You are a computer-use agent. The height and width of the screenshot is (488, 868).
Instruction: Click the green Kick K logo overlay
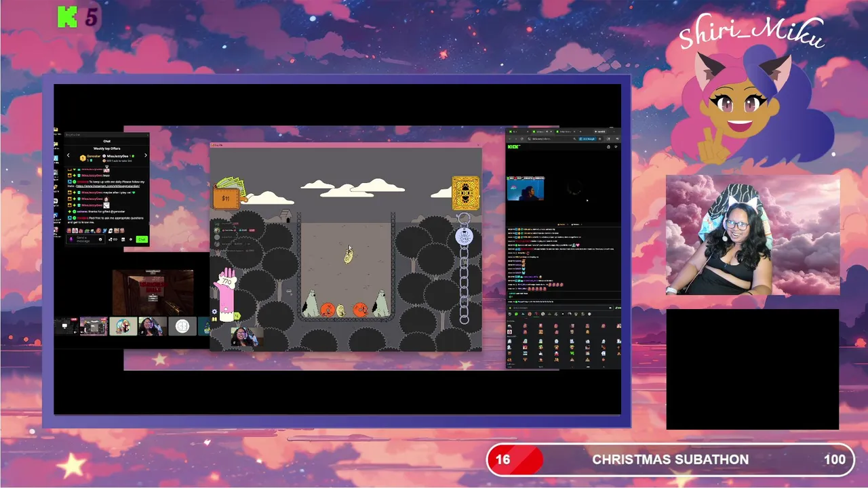[67, 17]
